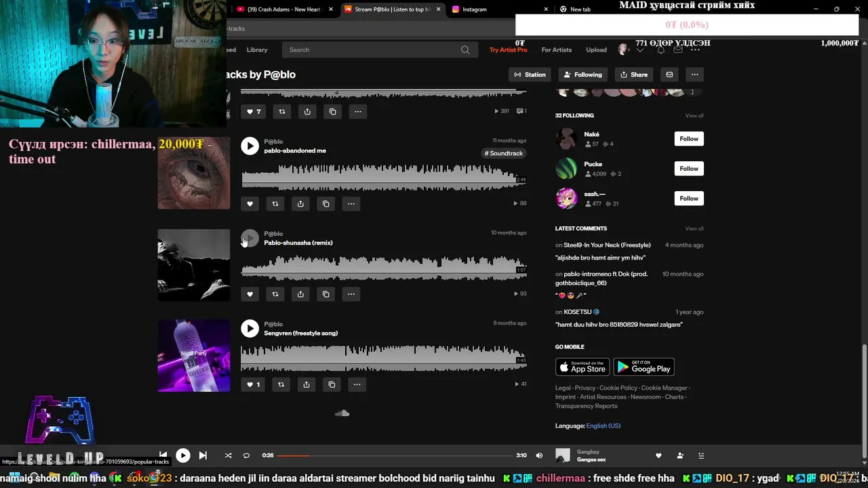View all latest comments
The height and width of the screenshot is (488, 868).
click(x=694, y=228)
